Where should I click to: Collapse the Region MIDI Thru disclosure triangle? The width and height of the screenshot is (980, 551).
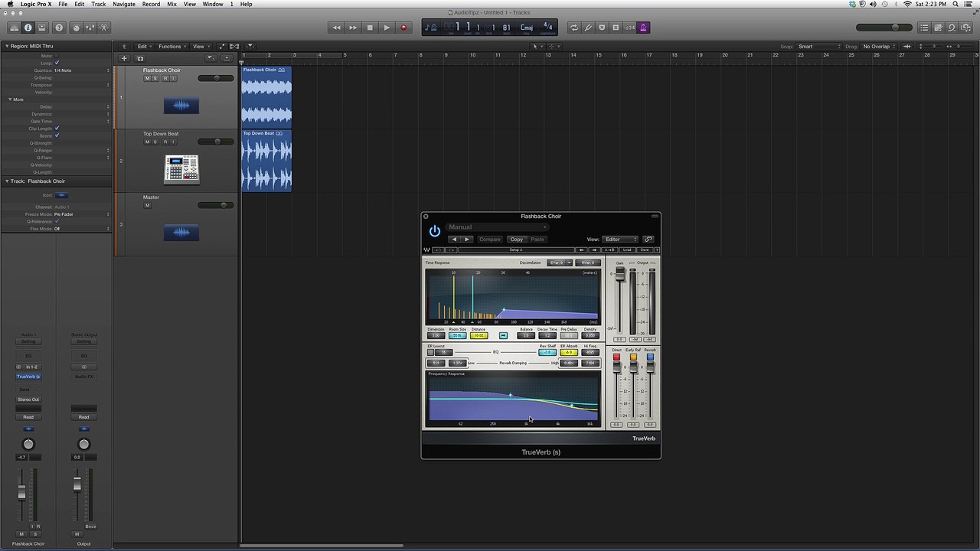click(x=6, y=46)
